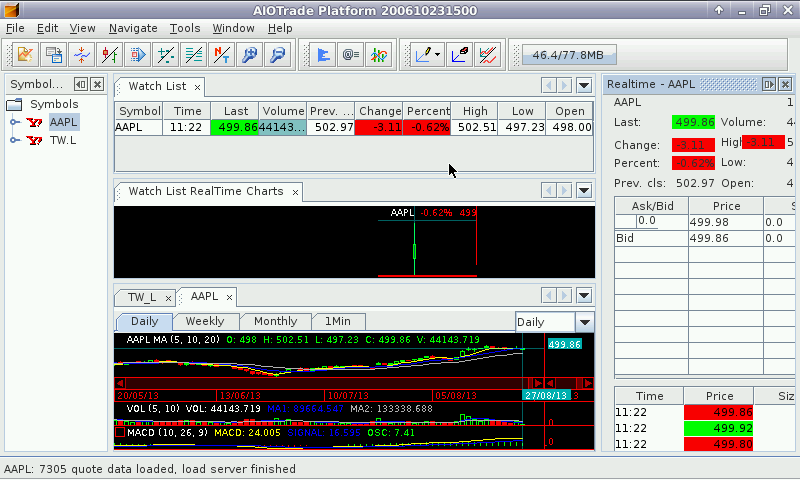Image resolution: width=800 pixels, height=480 pixels.
Task: Click the Symbols folder icon
Action: click(14, 105)
